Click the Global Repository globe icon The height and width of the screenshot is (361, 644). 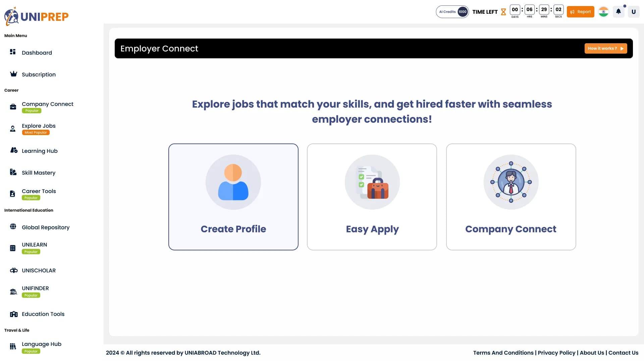tap(13, 227)
